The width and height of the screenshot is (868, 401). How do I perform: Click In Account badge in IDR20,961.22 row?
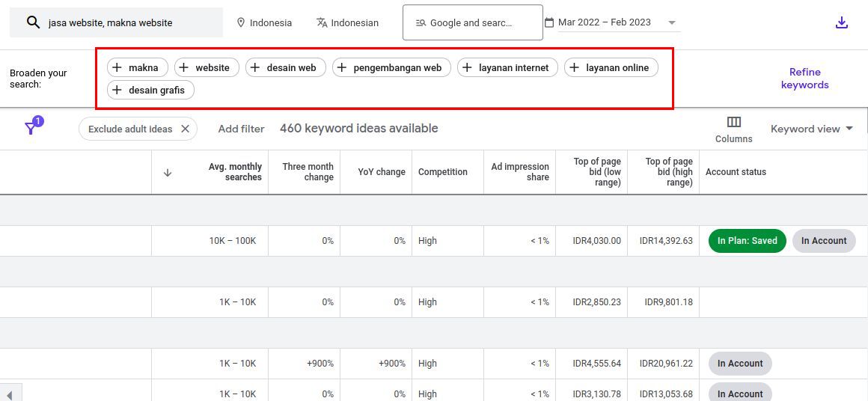740,364
